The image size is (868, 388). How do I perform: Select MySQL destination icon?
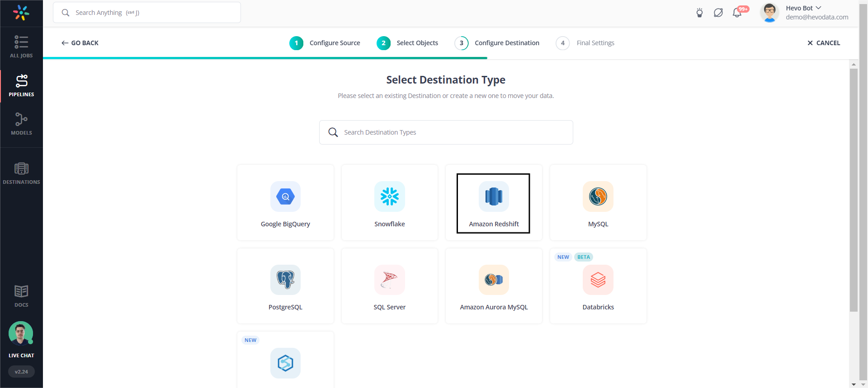[x=598, y=196]
